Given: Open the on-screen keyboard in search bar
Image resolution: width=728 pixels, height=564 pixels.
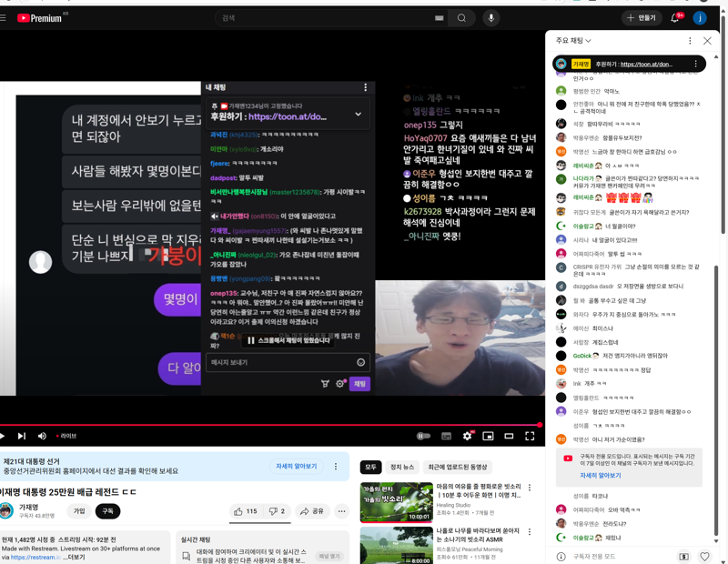Looking at the screenshot, I should (439, 18).
